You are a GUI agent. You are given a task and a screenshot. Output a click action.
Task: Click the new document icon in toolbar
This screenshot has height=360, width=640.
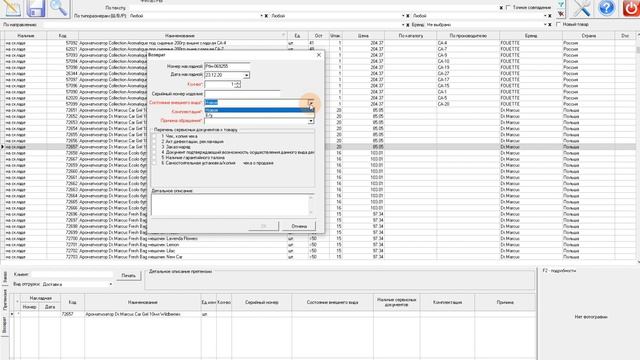tap(12, 8)
